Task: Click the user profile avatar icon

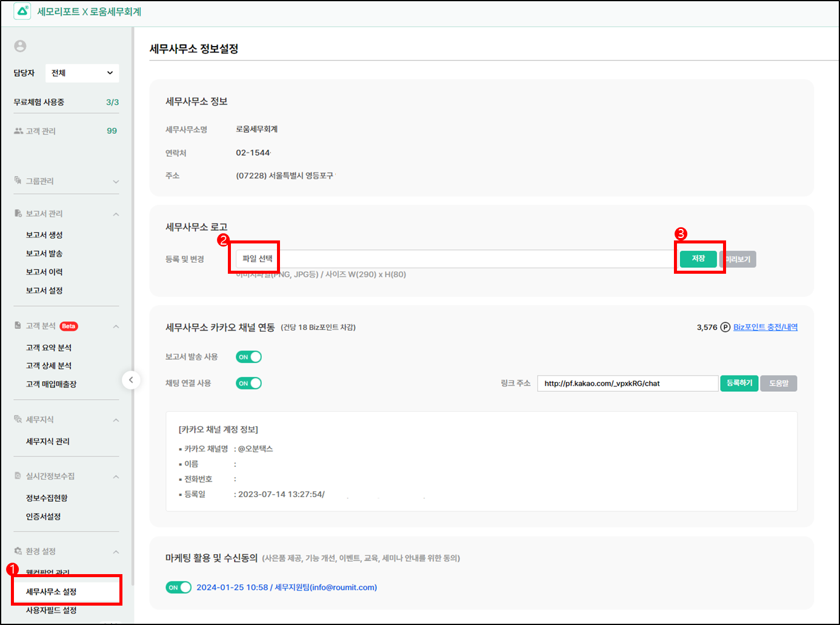Action: click(20, 46)
